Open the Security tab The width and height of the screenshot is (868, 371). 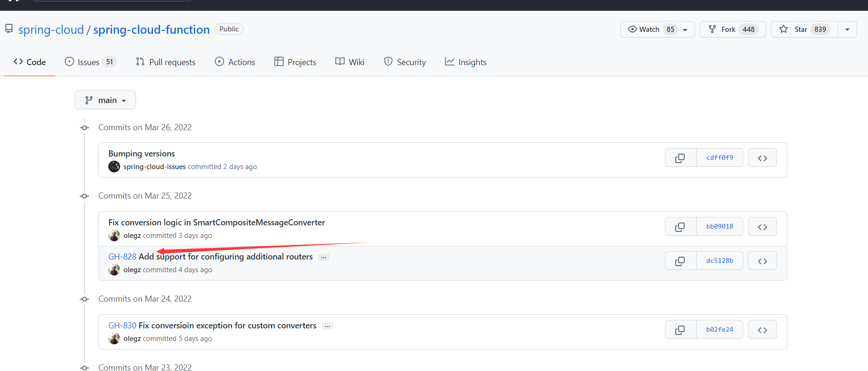[405, 62]
